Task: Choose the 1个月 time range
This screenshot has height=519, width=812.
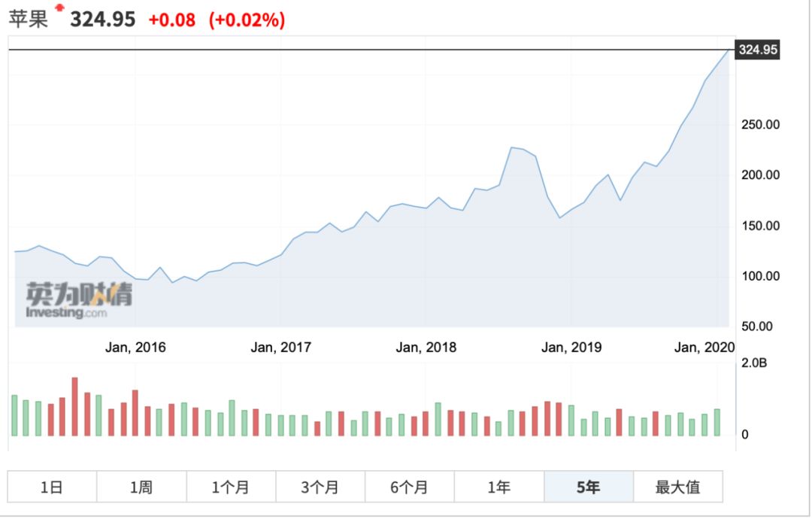Action: tap(231, 487)
